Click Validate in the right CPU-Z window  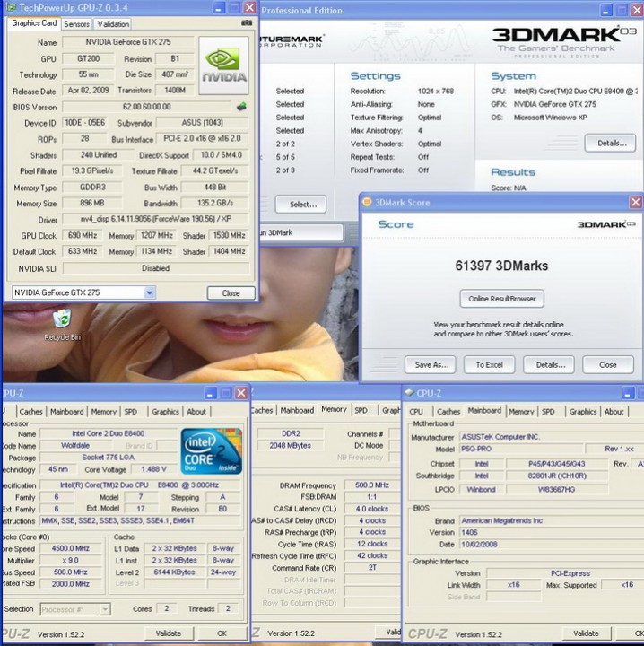tap(586, 633)
